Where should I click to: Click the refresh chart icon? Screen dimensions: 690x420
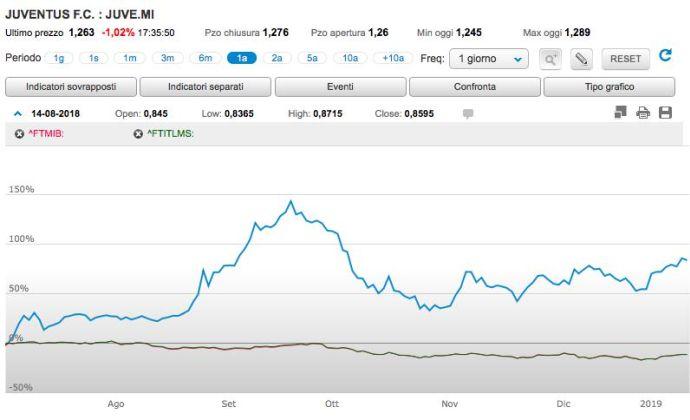pos(665,55)
